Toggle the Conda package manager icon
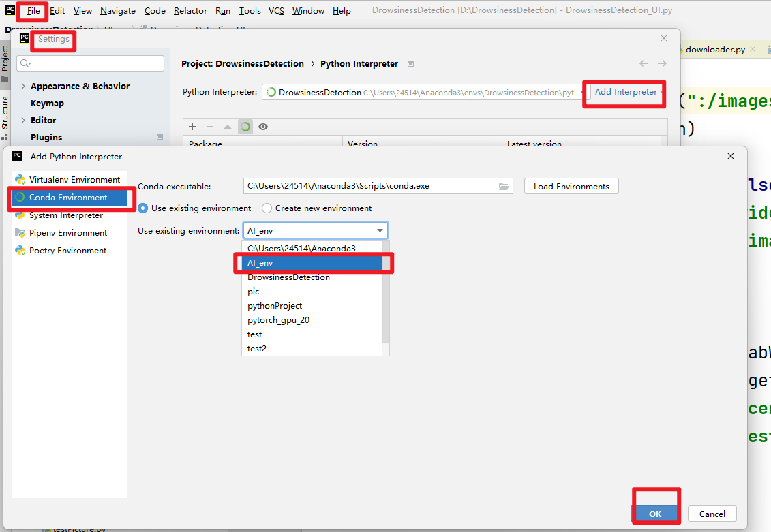 point(245,127)
